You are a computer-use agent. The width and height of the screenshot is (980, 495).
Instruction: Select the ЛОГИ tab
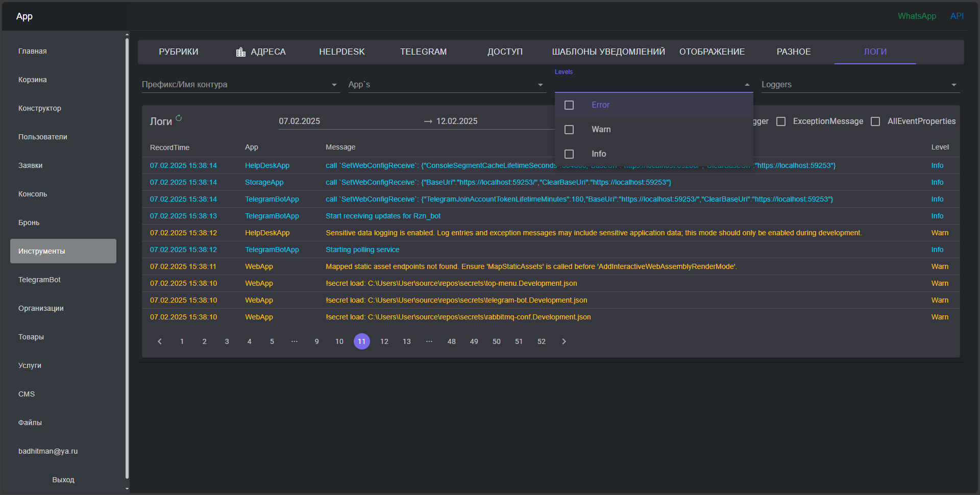(875, 52)
